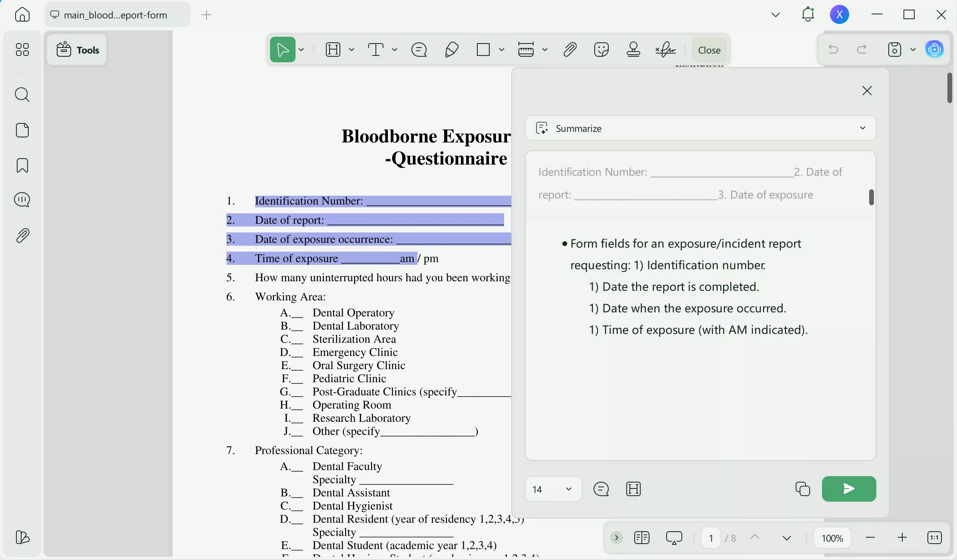Undo the last action

point(833,50)
